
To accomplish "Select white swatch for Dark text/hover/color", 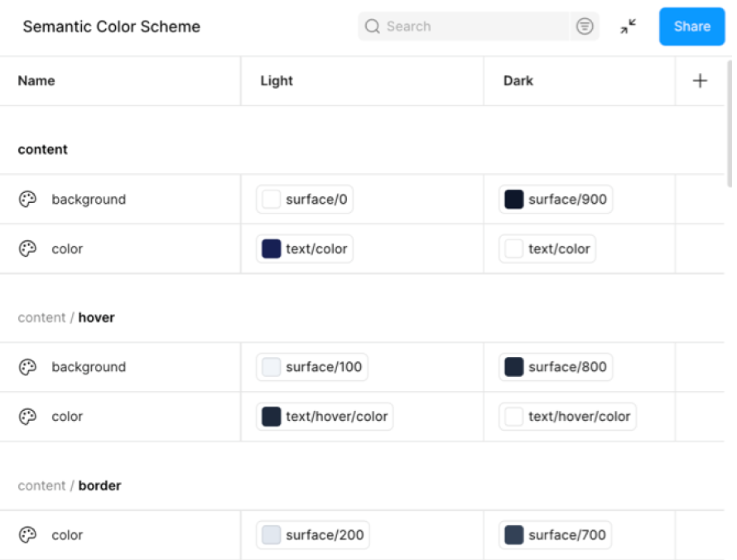I will [x=513, y=417].
